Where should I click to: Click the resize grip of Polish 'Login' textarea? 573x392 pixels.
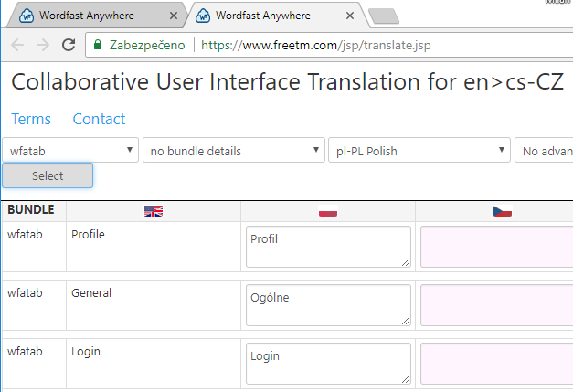click(x=406, y=379)
